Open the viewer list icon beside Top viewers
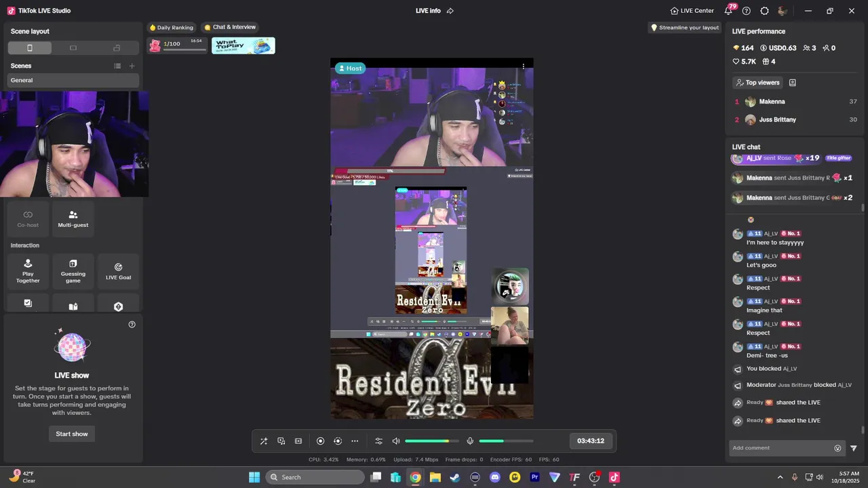Image resolution: width=868 pixels, height=488 pixels. [793, 83]
